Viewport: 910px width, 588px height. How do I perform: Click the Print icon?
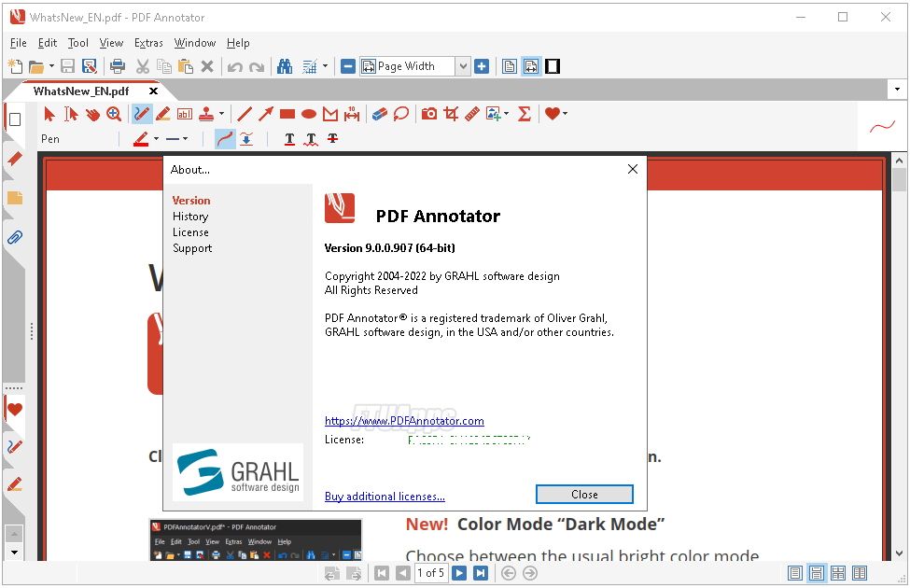118,66
